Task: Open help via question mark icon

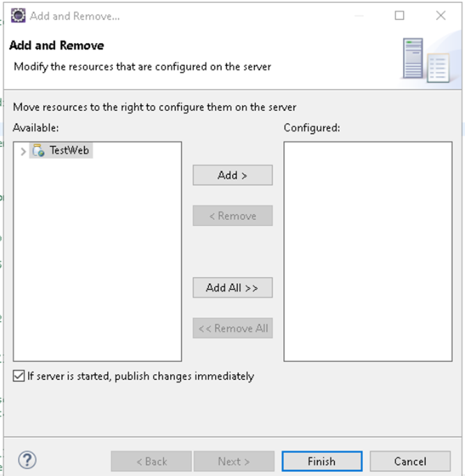Action: (27, 460)
